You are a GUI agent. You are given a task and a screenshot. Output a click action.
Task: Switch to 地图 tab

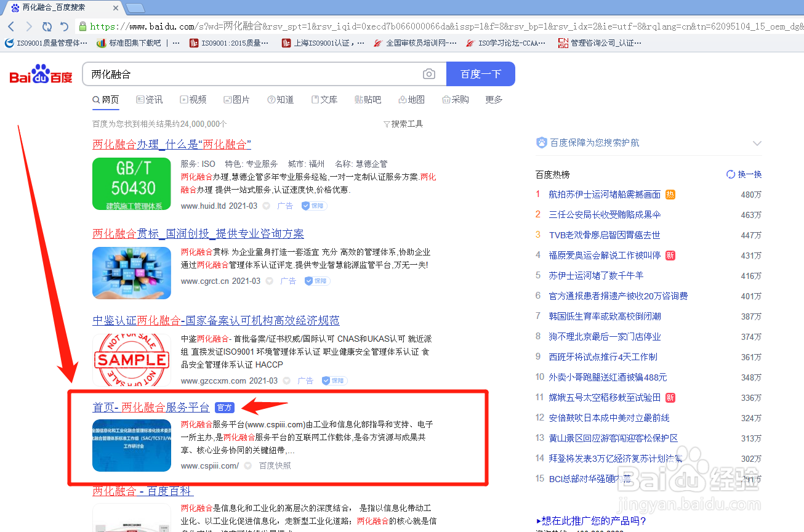pyautogui.click(x=412, y=100)
